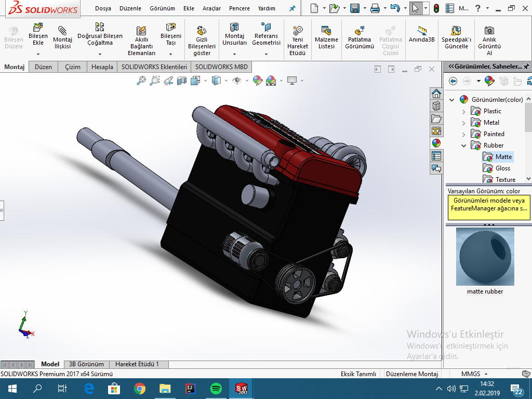The width and height of the screenshot is (532, 399).
Task: Click the Apply Scene icon
Action: click(271, 81)
